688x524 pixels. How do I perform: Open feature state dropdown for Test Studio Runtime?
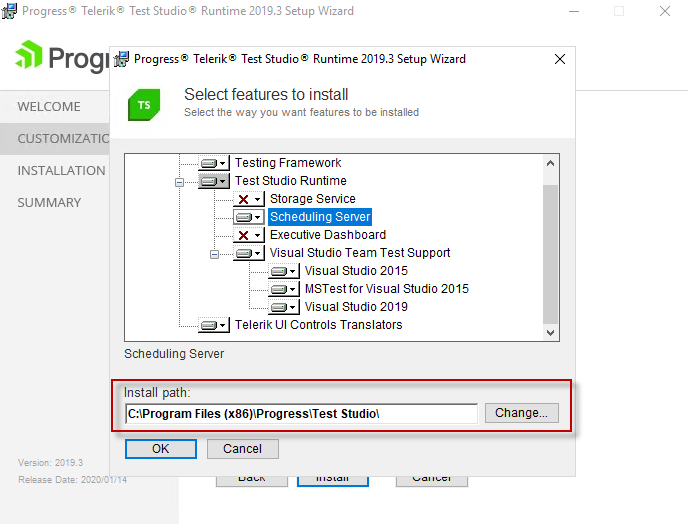point(214,181)
